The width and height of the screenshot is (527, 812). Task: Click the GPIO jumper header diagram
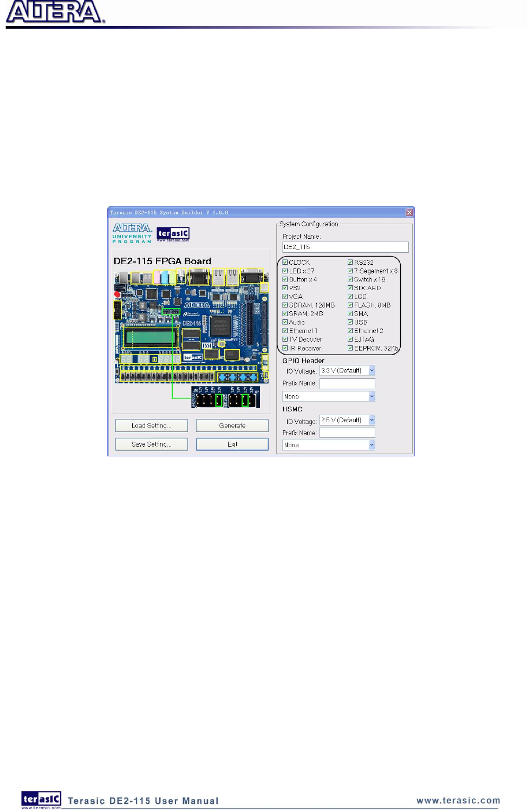pyautogui.click(x=225, y=397)
